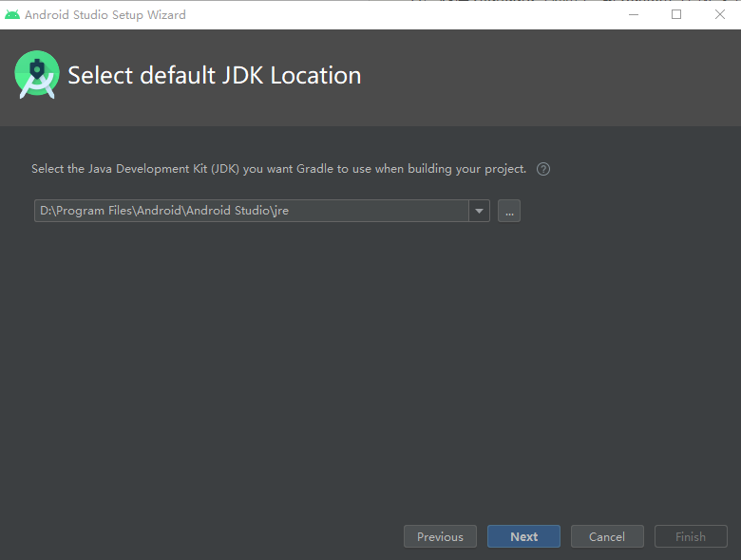This screenshot has height=560, width=741.
Task: Click the 'Select the Java Development Kit' description text
Action: pyautogui.click(x=278, y=169)
